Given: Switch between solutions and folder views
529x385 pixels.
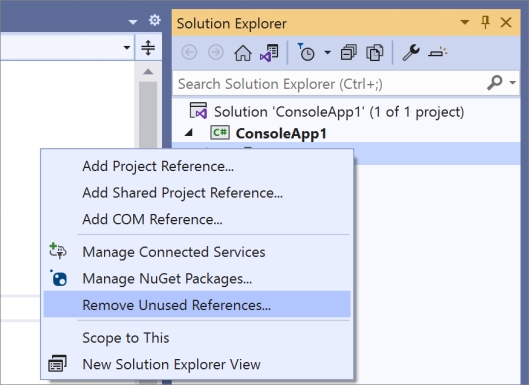Looking at the screenshot, I should pyautogui.click(x=269, y=53).
